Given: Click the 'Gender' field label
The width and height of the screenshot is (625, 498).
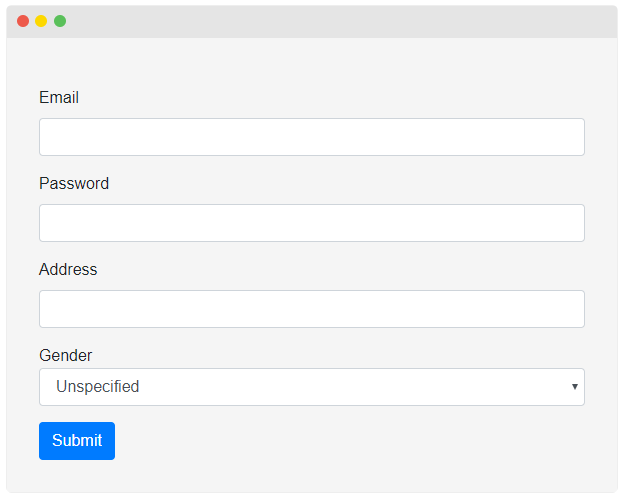Looking at the screenshot, I should point(65,356).
